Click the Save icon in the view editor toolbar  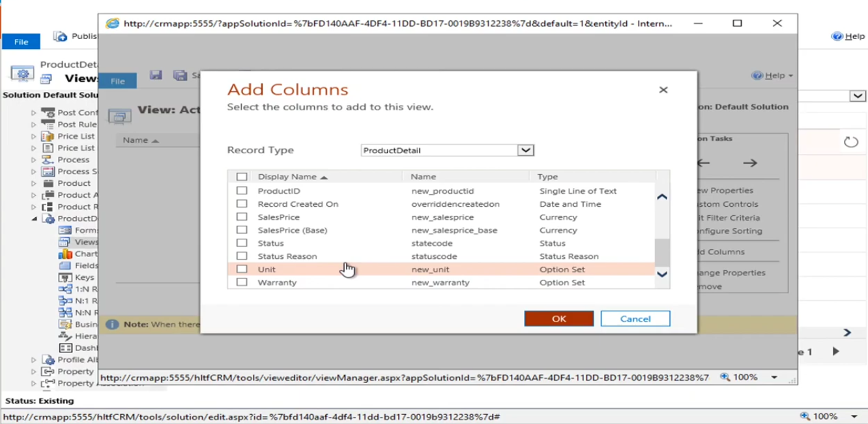[x=156, y=75]
